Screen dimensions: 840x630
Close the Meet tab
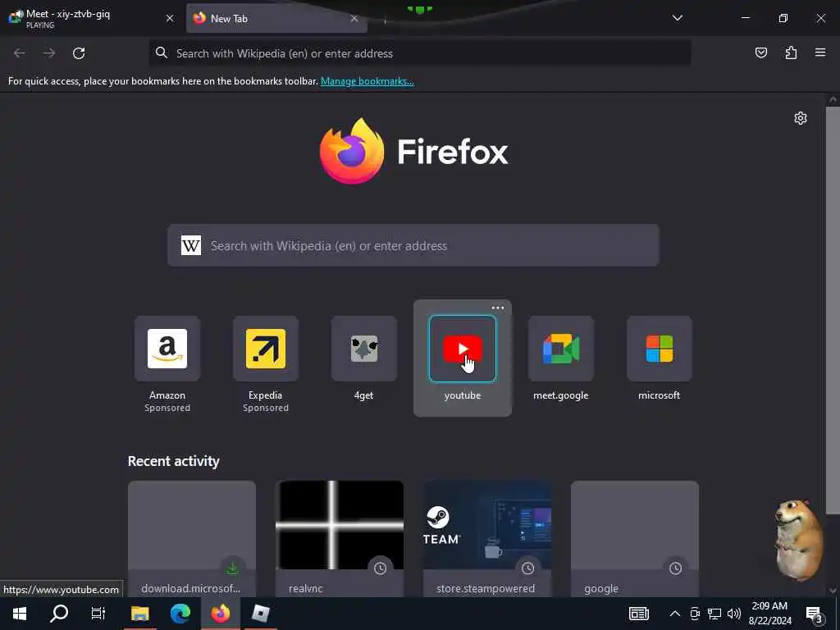[x=170, y=18]
